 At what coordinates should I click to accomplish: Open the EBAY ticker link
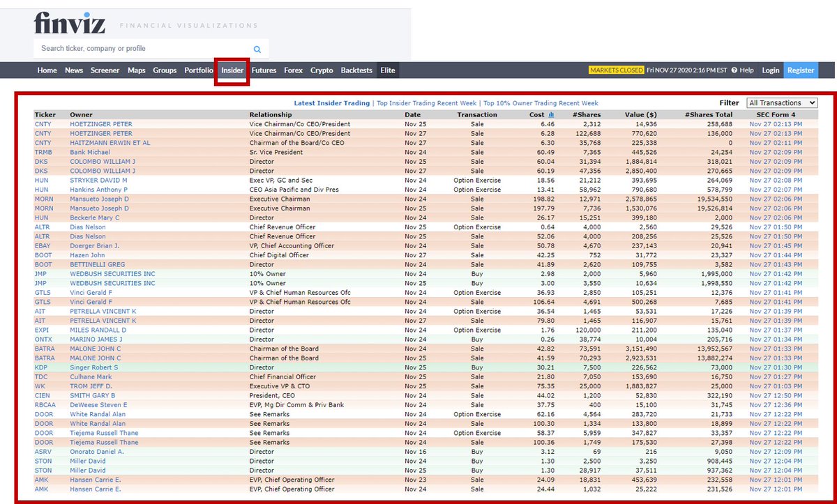coord(43,246)
